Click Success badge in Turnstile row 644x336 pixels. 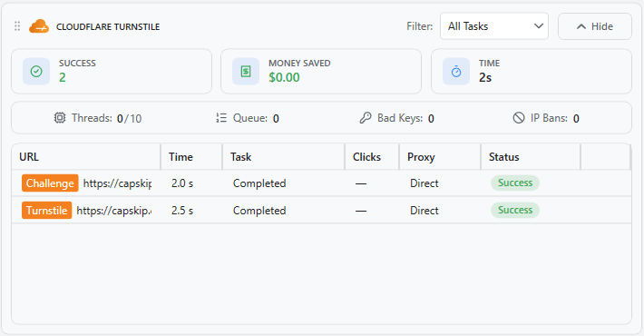[x=515, y=210]
